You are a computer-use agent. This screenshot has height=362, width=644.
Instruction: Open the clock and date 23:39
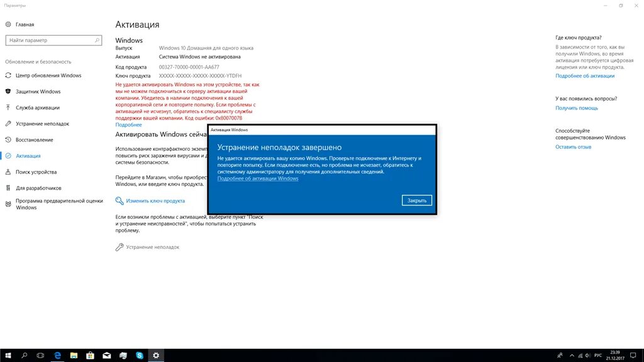tap(615, 356)
